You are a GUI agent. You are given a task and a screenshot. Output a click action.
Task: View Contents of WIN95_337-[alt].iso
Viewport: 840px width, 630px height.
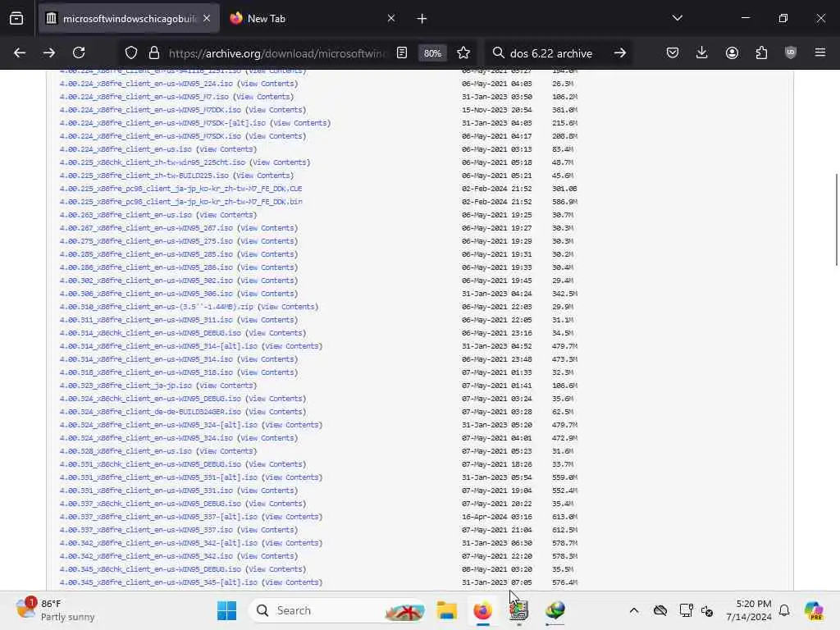coord(292,517)
